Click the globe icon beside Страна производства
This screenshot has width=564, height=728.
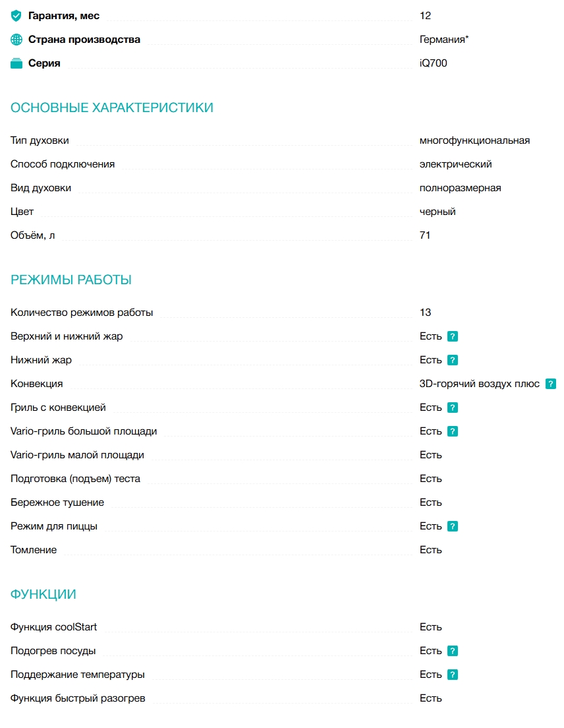16,40
